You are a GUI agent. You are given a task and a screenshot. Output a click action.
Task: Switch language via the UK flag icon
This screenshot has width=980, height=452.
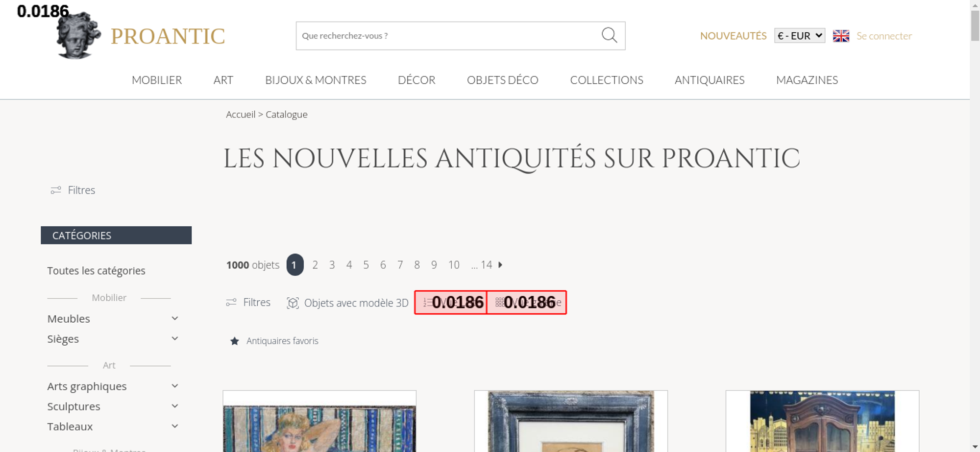coord(841,36)
